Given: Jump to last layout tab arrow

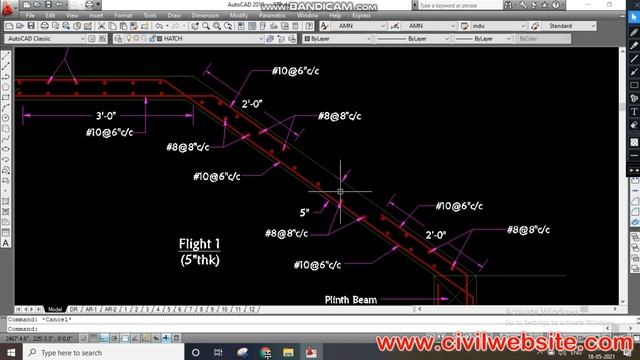Looking at the screenshot, I should coord(39,309).
